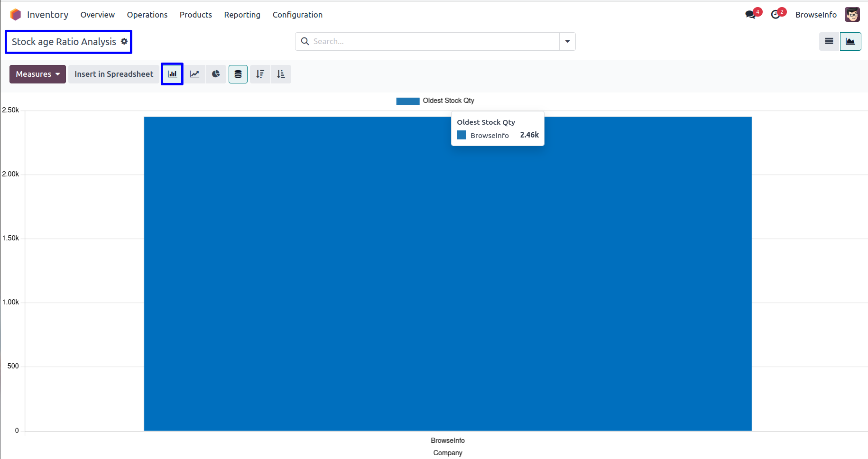Open the Overview page link
Image resolution: width=868 pixels, height=459 pixels.
click(97, 15)
